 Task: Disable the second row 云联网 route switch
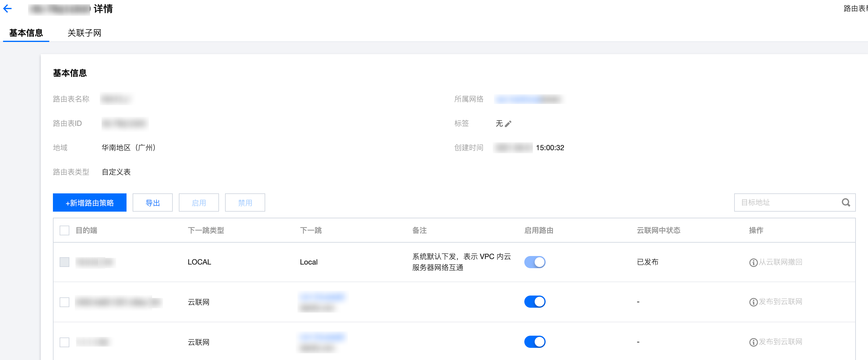pyautogui.click(x=534, y=302)
